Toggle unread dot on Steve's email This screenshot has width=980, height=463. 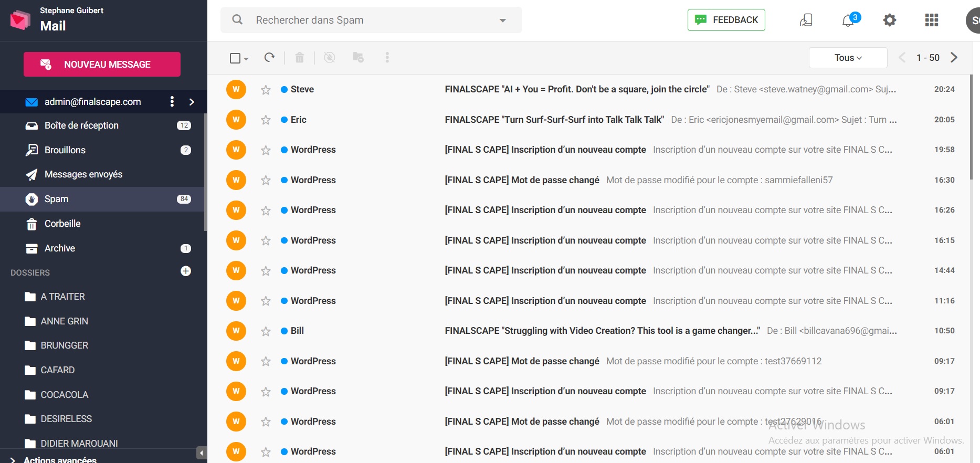(x=284, y=89)
